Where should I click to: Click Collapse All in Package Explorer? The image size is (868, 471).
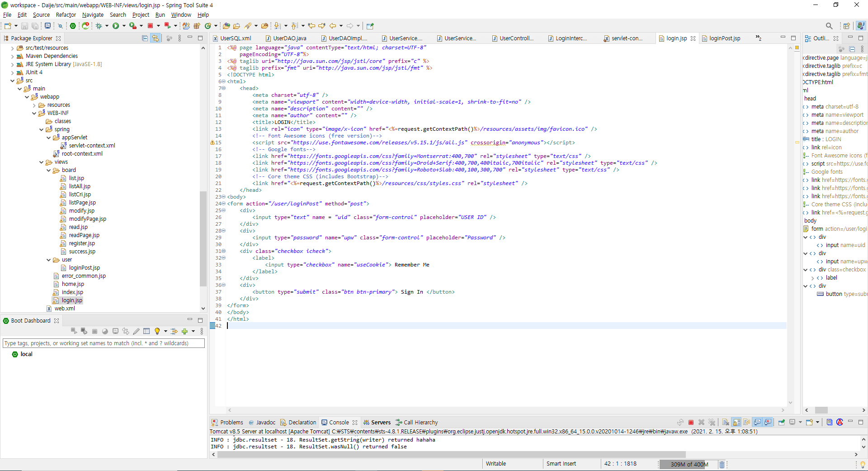point(145,38)
